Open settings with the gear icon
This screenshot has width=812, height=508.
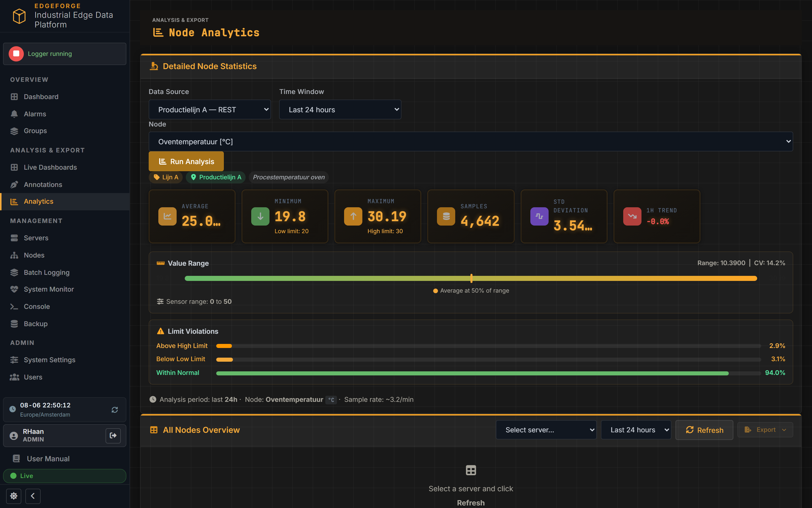pos(14,496)
